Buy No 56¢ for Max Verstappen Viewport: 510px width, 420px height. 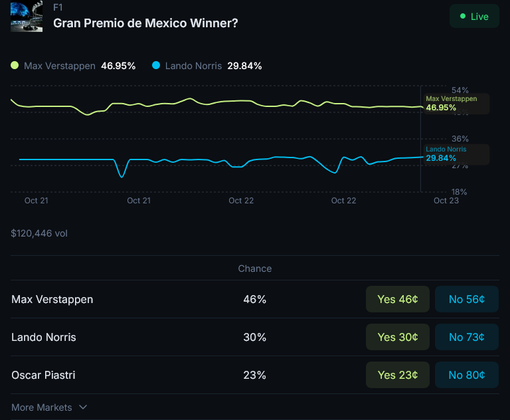point(466,299)
